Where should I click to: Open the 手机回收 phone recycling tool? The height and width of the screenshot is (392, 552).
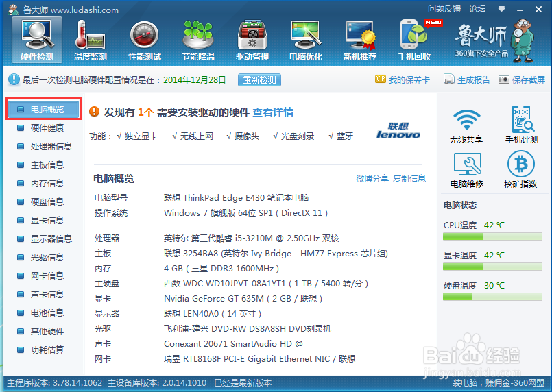pyautogui.click(x=414, y=40)
